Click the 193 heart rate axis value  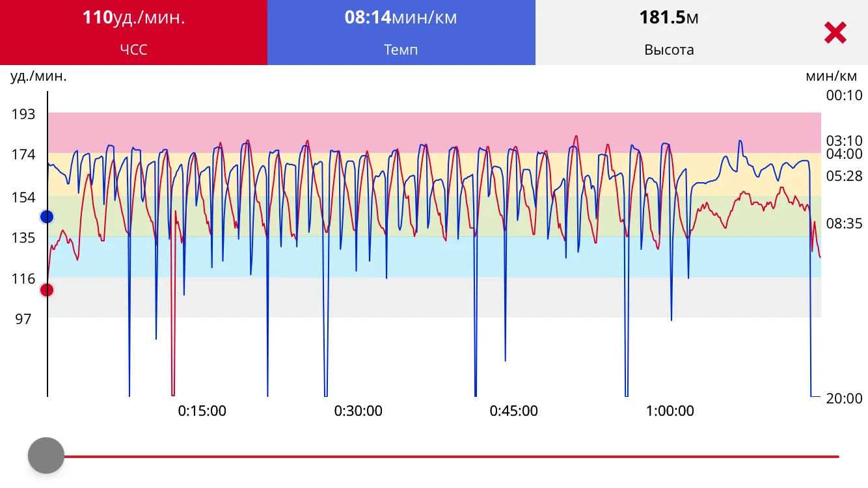tap(23, 115)
